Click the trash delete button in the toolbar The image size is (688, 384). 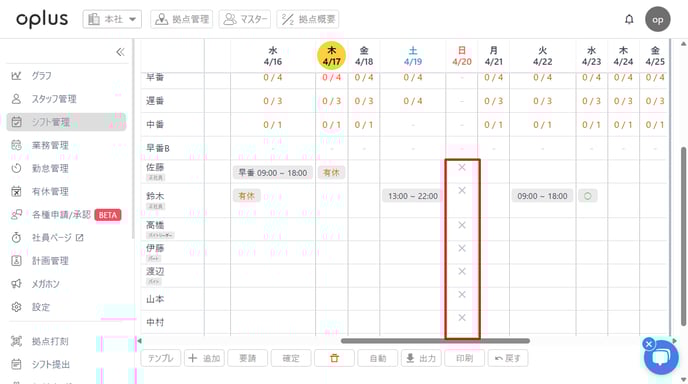pyautogui.click(x=334, y=358)
